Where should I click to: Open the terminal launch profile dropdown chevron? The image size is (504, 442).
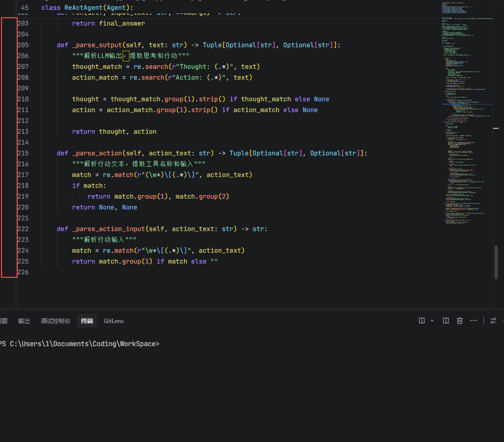coord(432,321)
